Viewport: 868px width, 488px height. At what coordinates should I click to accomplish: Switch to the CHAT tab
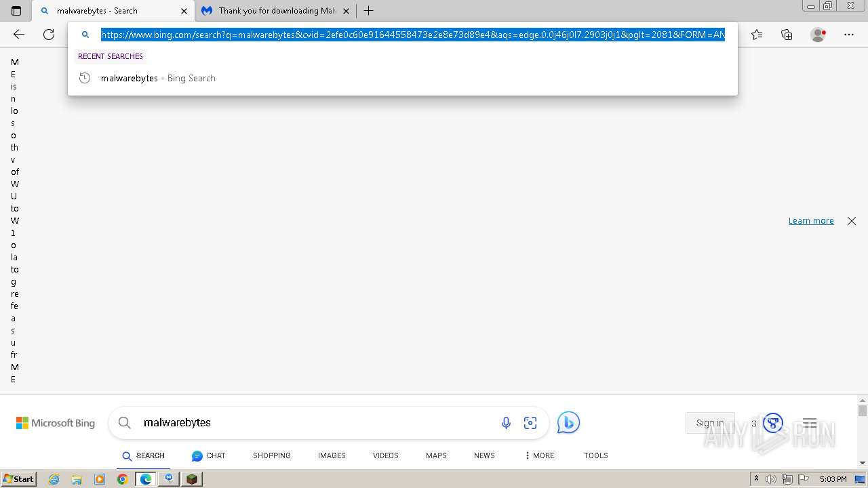tap(208, 455)
